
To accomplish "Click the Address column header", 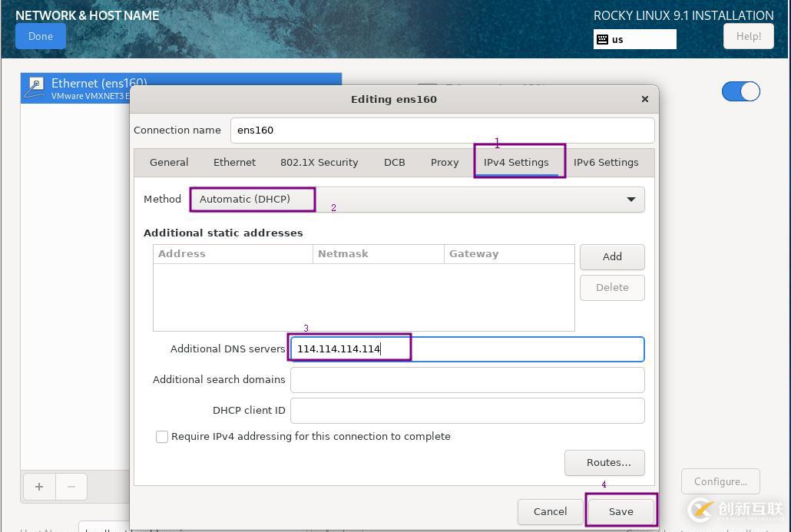I will [233, 254].
